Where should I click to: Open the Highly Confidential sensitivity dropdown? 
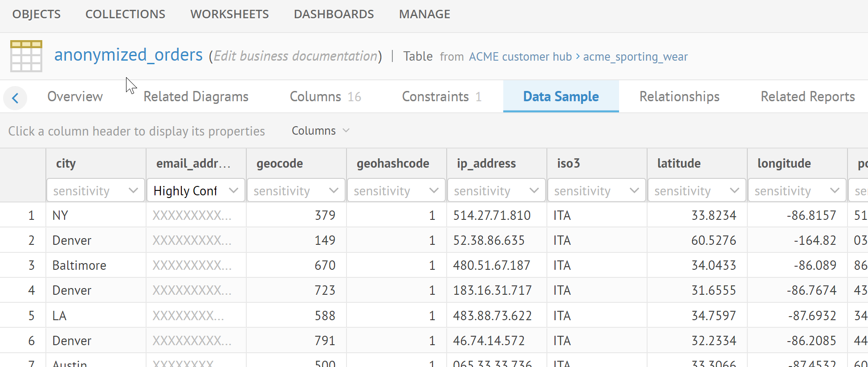coord(196,191)
